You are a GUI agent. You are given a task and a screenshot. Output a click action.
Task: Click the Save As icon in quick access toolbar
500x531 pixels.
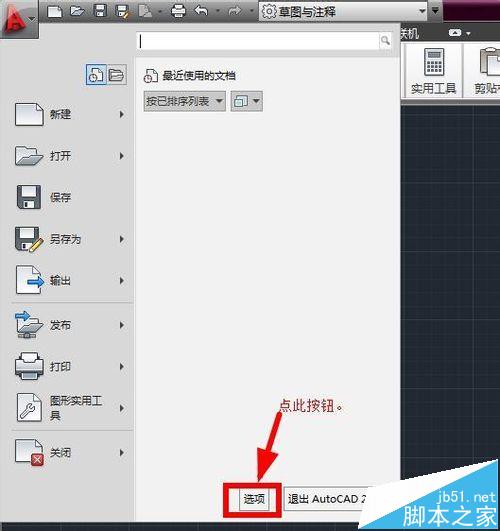tap(121, 12)
